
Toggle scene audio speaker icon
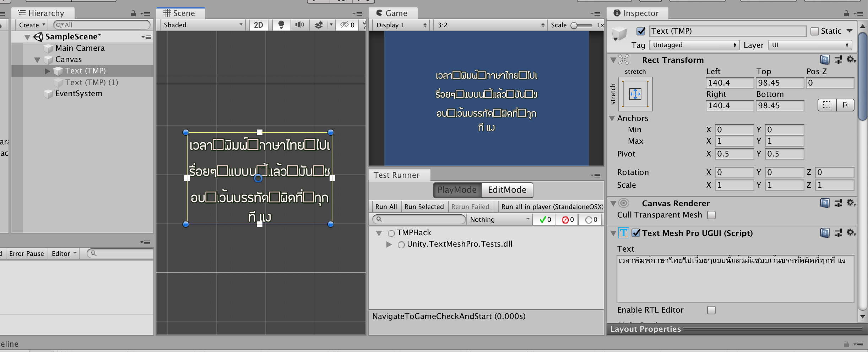300,25
